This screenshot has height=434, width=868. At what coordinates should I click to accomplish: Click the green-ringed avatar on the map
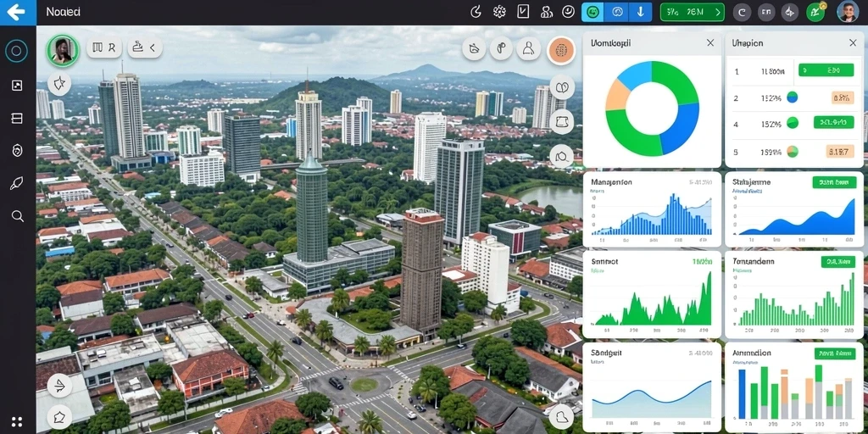(x=61, y=49)
